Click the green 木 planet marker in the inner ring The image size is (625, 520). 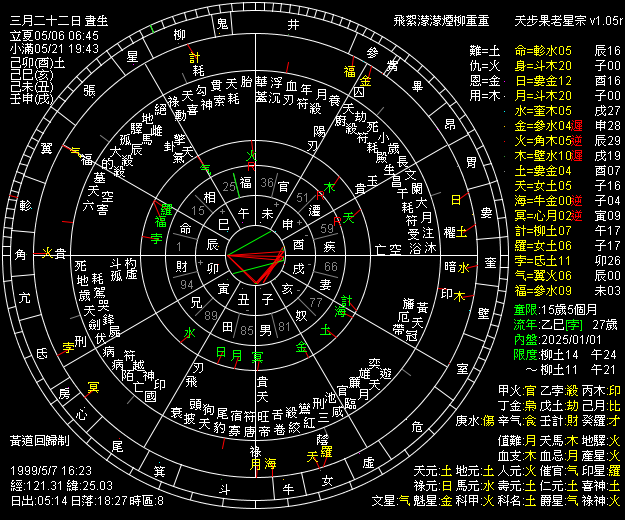click(329, 187)
